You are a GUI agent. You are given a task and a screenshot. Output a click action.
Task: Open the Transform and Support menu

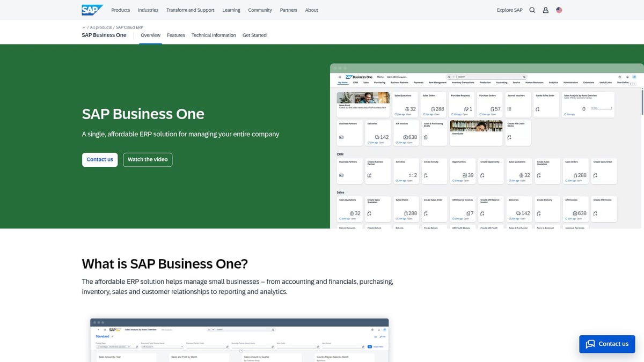tap(190, 10)
